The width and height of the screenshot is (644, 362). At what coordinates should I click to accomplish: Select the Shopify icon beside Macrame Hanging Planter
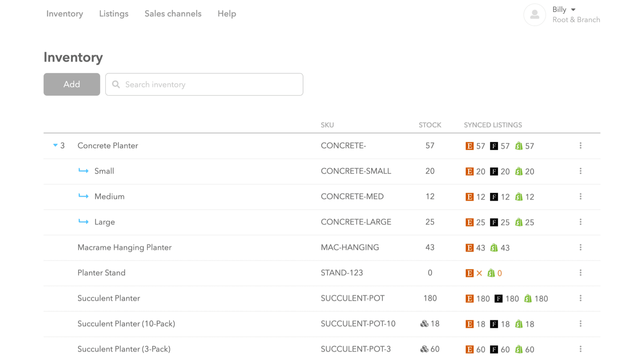click(493, 248)
